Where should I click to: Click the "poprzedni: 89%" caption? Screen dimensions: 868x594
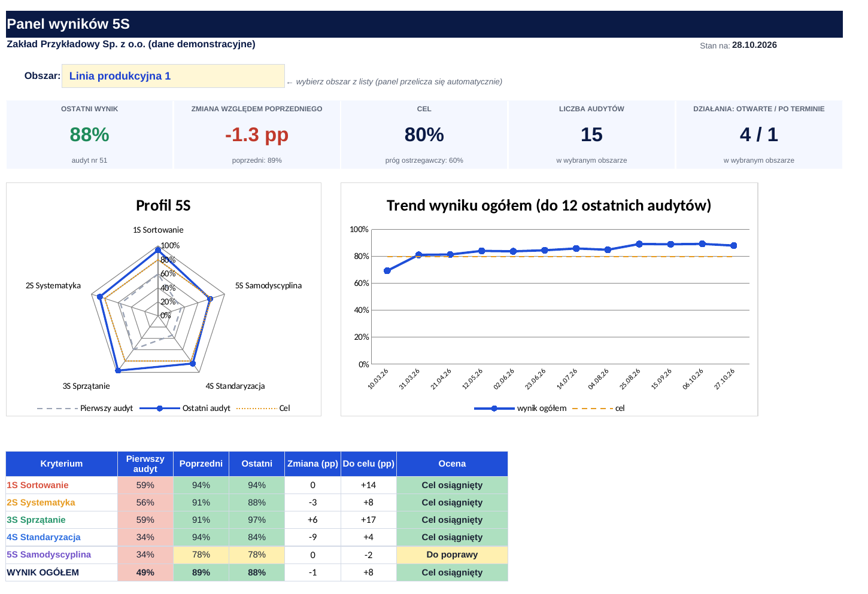click(257, 160)
